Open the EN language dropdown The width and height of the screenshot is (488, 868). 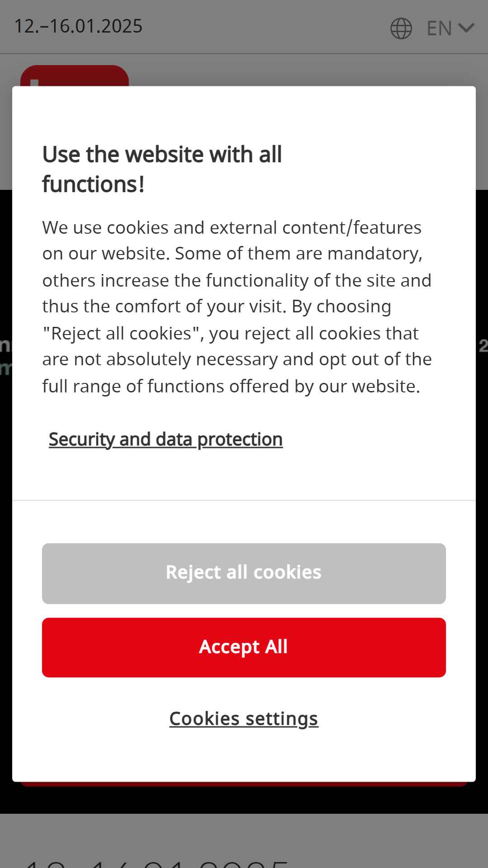[x=450, y=28]
